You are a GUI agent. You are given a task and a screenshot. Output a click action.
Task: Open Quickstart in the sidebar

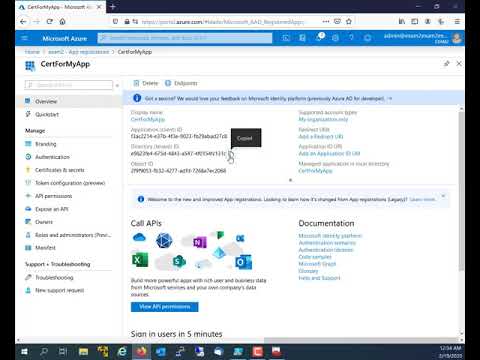click(x=47, y=114)
